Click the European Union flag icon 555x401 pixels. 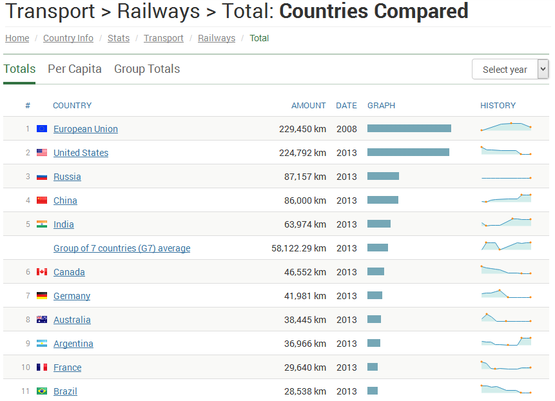(42, 128)
